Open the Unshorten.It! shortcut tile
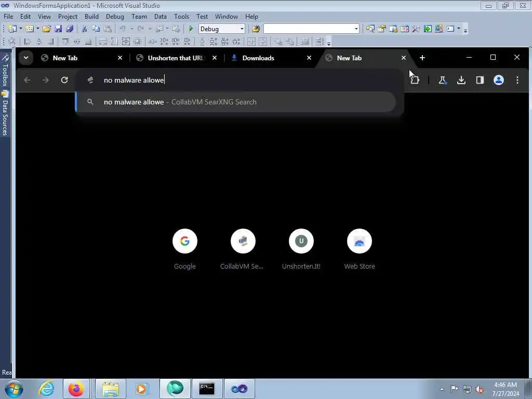532x399 pixels. pos(301,249)
